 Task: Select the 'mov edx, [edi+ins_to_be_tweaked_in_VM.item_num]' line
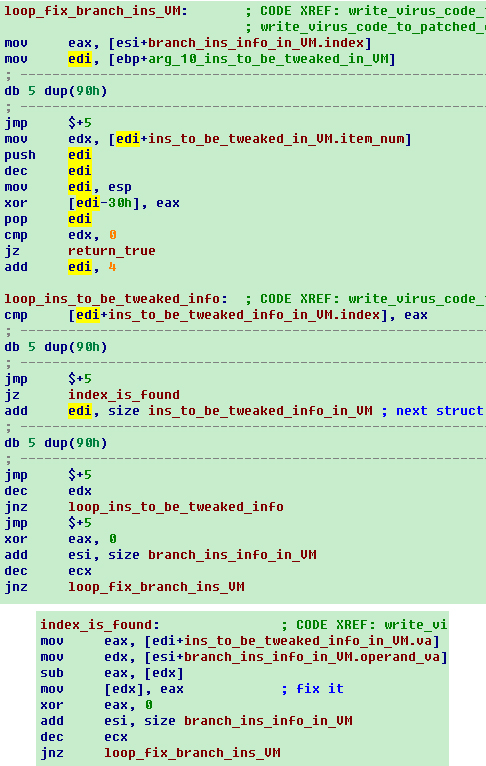point(208,139)
